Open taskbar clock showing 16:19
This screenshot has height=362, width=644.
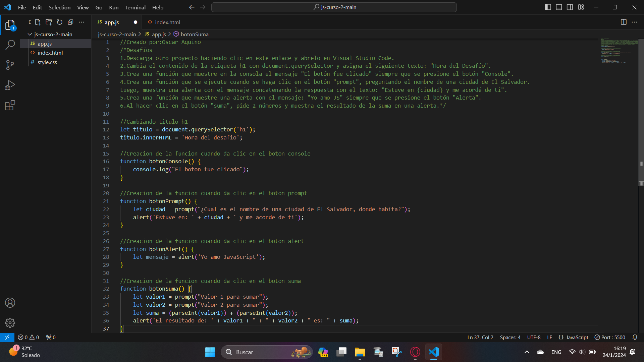tap(614, 352)
